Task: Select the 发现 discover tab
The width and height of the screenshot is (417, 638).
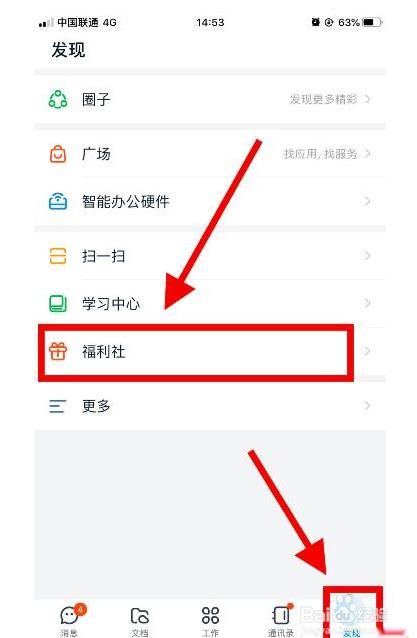Action: 352,620
